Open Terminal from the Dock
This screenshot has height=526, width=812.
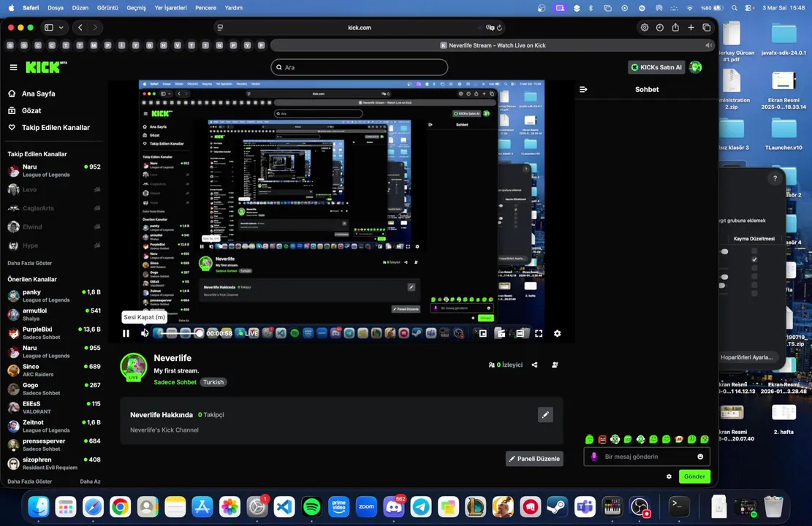(x=678, y=507)
